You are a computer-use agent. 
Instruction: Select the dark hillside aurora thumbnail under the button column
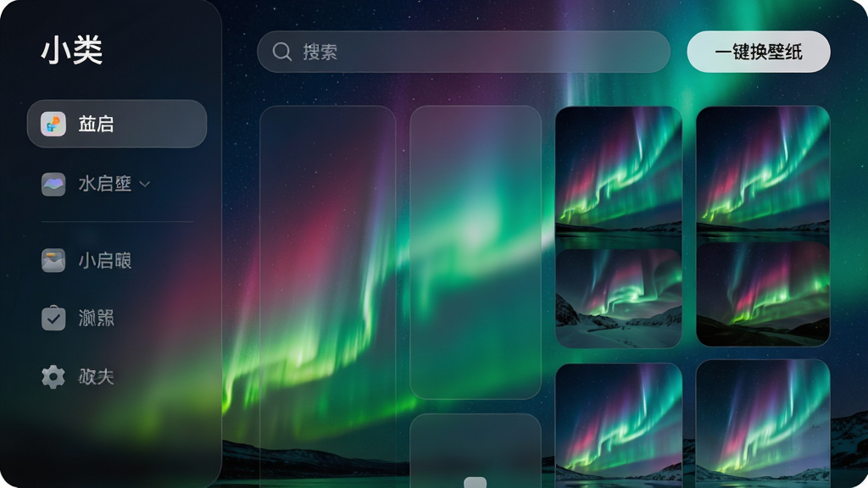point(763,294)
